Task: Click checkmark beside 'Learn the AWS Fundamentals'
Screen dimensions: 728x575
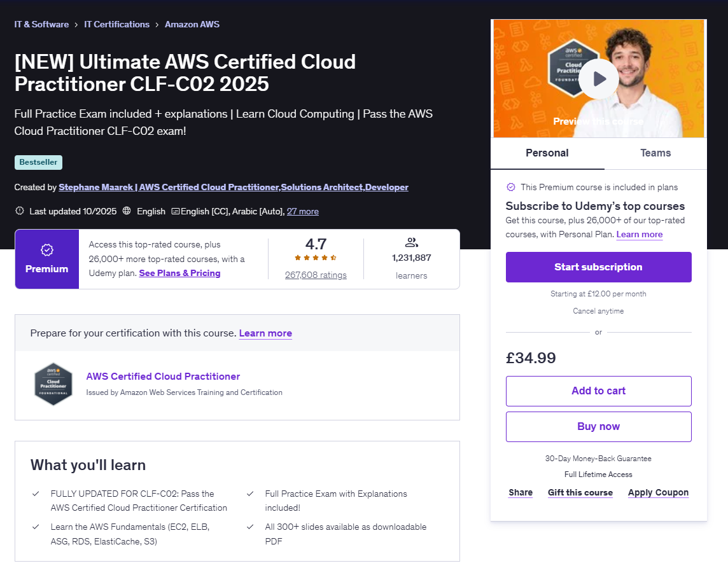Action: [36, 527]
